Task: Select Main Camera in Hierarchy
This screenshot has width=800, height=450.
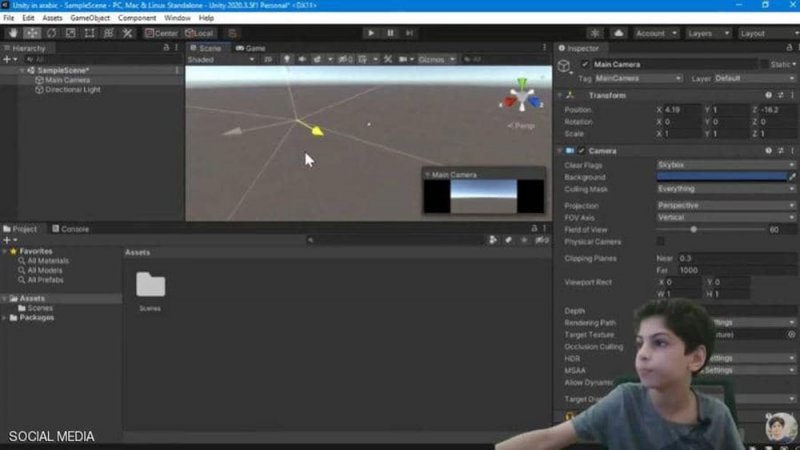Action: click(67, 80)
